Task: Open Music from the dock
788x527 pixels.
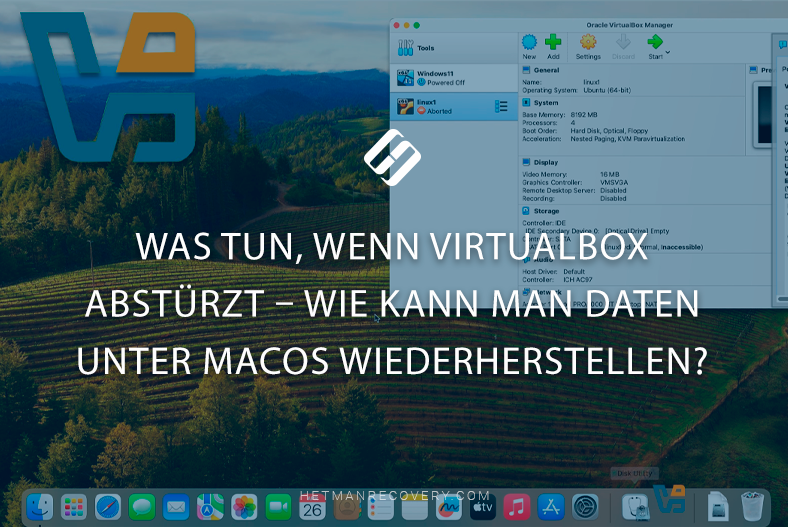Action: pyautogui.click(x=517, y=506)
